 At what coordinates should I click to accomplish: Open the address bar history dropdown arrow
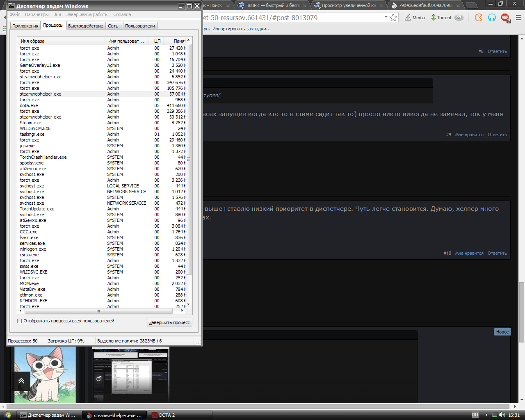(x=386, y=17)
